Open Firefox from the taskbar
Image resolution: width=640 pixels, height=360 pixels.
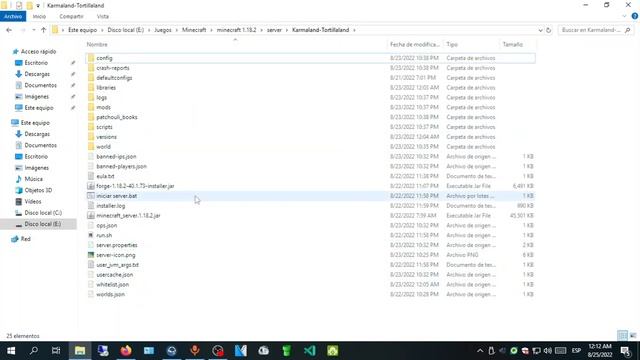[126, 351]
